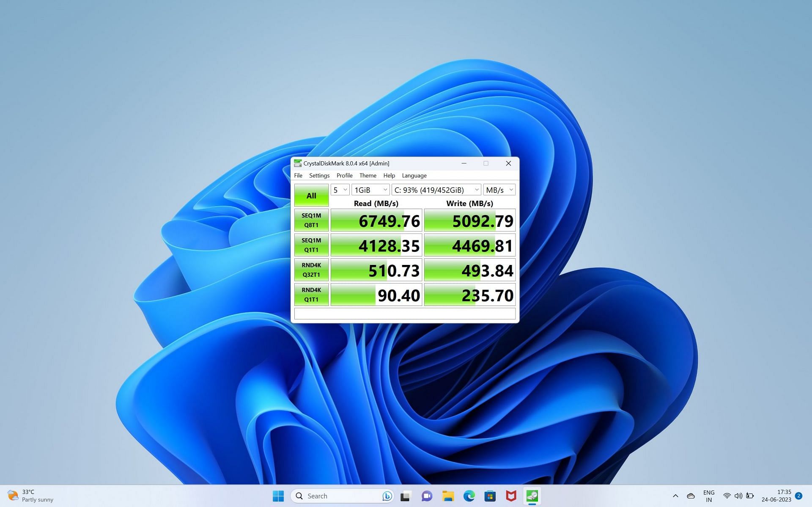This screenshot has width=812, height=507.
Task: Open CrystalDiskMark File menu
Action: (x=298, y=175)
